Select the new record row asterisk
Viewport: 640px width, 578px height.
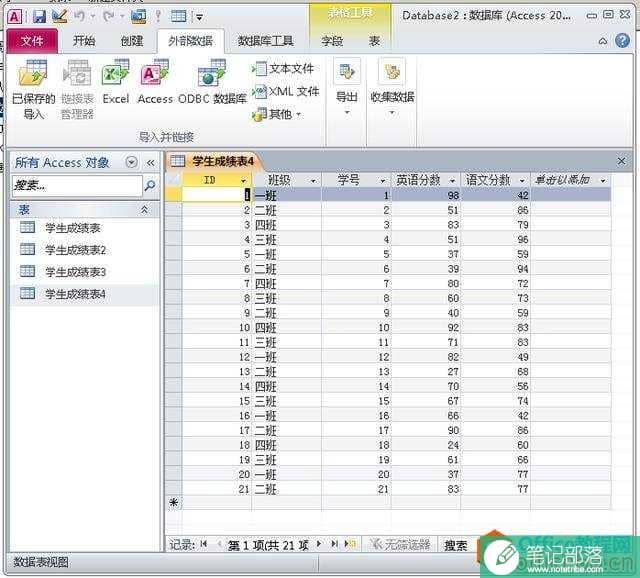tap(174, 502)
